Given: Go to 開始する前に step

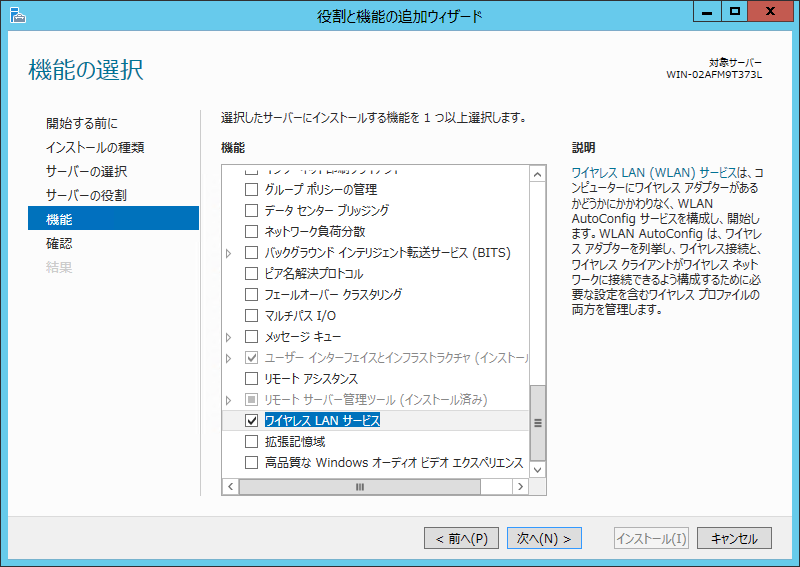Looking at the screenshot, I should tap(82, 124).
